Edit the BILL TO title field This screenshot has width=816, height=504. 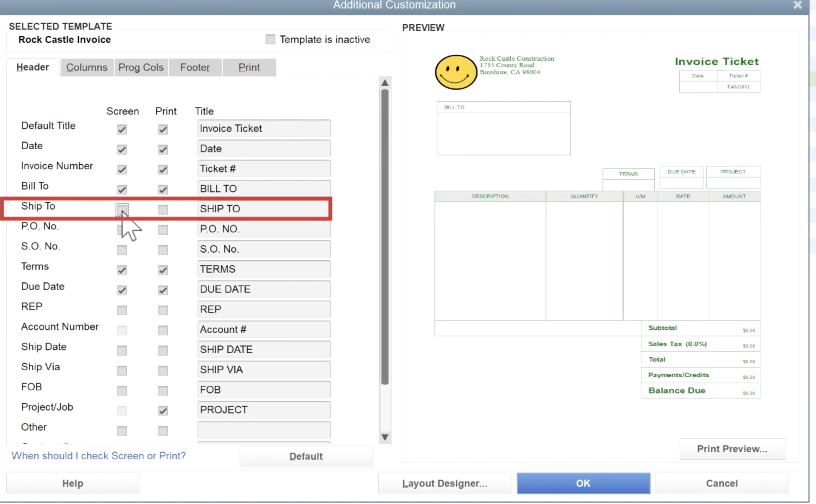pos(264,189)
